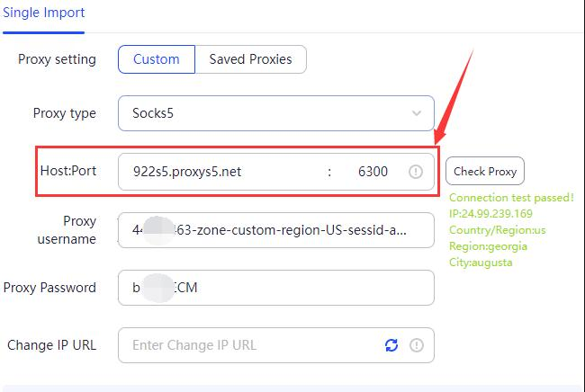Click the Connection test passed message
The height and width of the screenshot is (392, 585).
tap(511, 198)
